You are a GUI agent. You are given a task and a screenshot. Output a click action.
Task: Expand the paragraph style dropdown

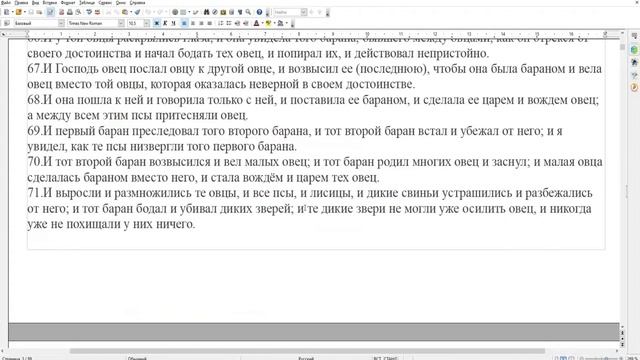61,23
